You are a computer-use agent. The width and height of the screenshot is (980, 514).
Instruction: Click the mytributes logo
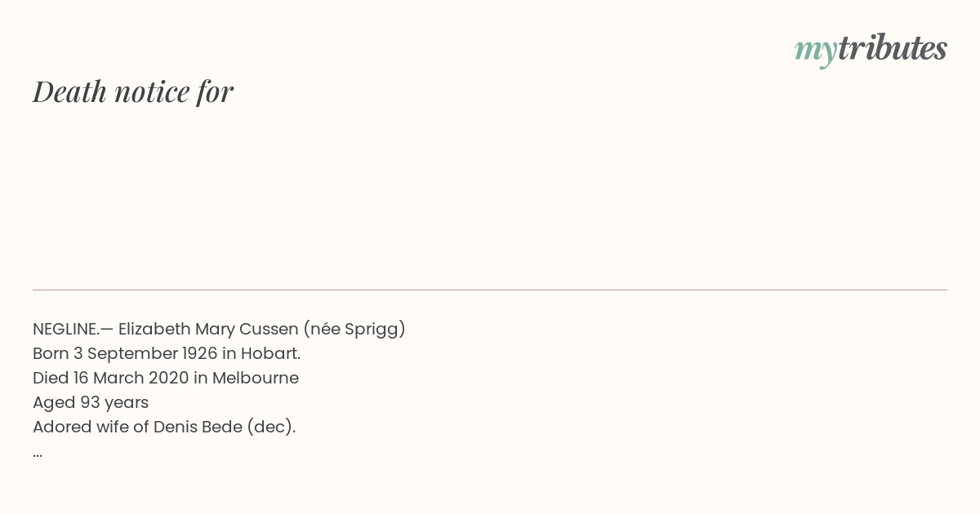pyautogui.click(x=871, y=50)
